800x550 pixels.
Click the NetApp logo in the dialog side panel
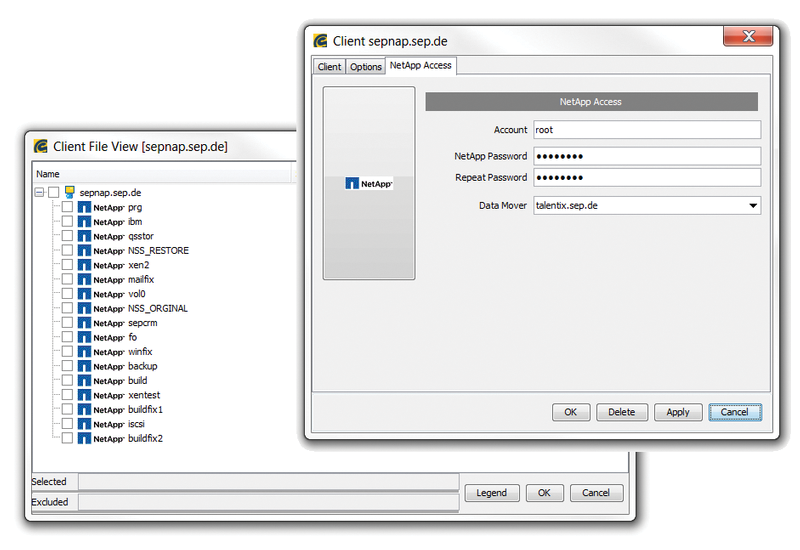(369, 184)
